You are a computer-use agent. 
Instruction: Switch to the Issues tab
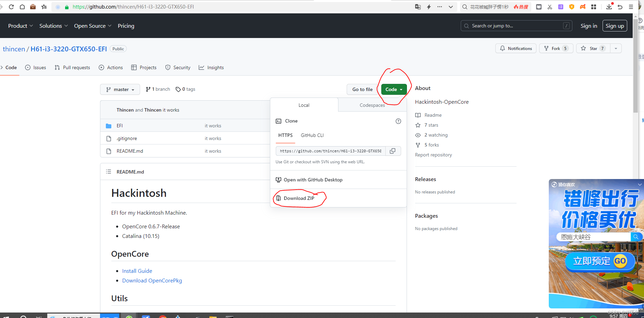click(36, 67)
